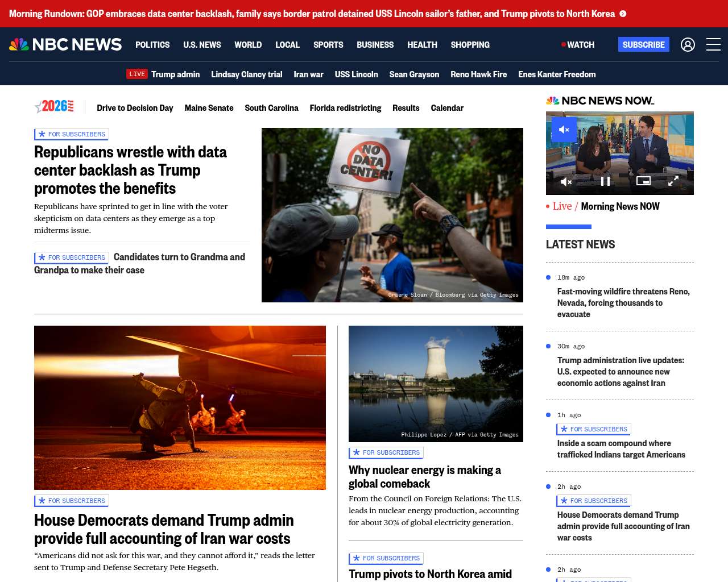Open the Shopping section
This screenshot has width=728, height=582.
click(470, 44)
